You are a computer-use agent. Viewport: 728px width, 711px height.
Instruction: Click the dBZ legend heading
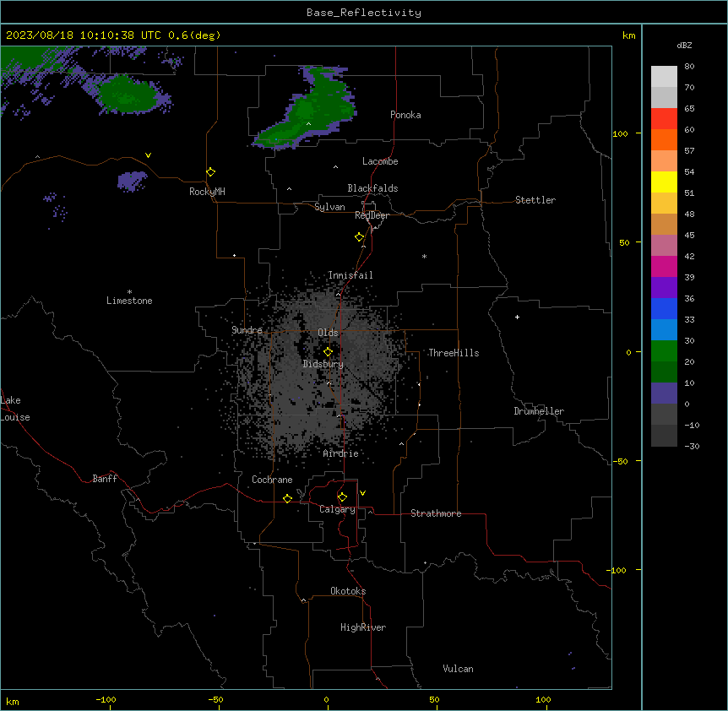(684, 46)
